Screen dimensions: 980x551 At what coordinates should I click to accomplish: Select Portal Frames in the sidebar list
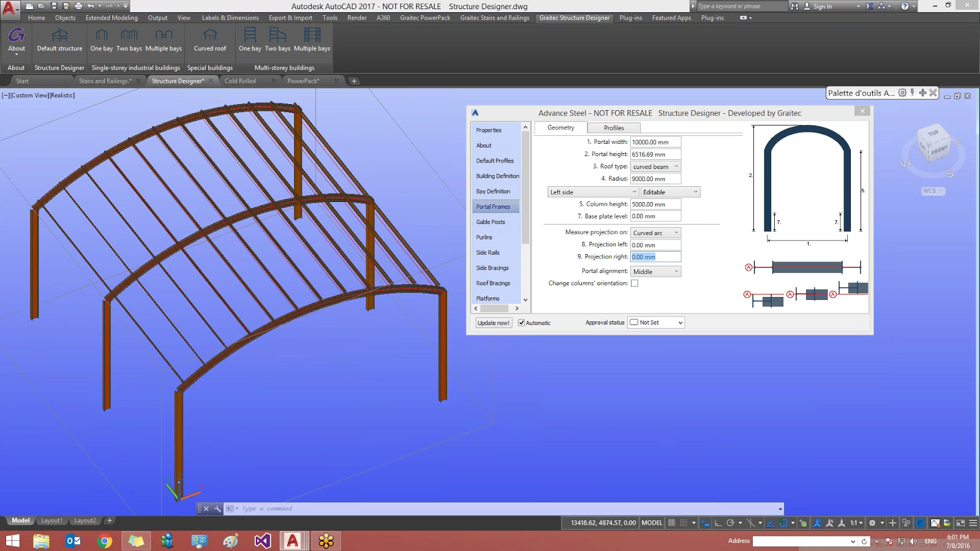(494, 206)
